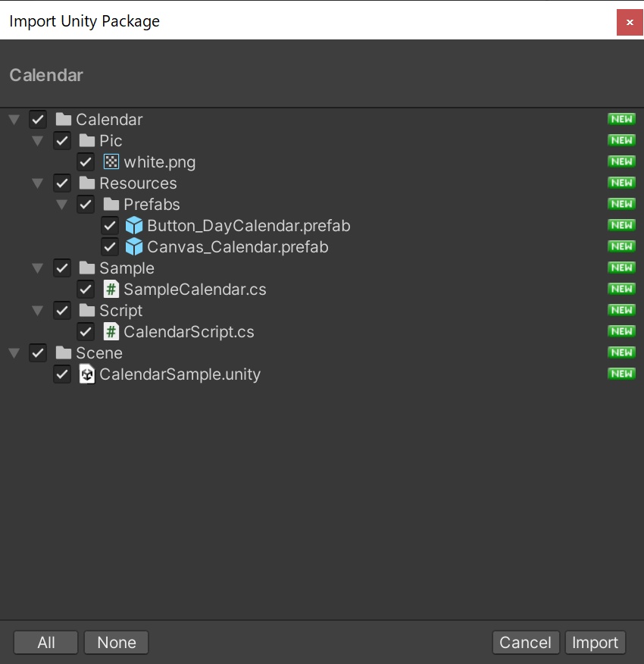The image size is (644, 664).
Task: Click the Button_DayCalendar prefab cube icon
Action: tap(134, 225)
